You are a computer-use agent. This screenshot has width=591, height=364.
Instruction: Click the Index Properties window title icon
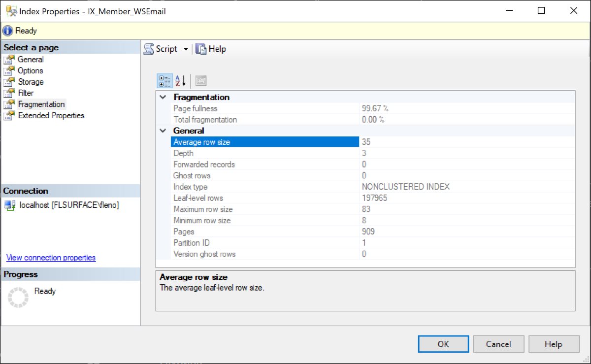11,11
